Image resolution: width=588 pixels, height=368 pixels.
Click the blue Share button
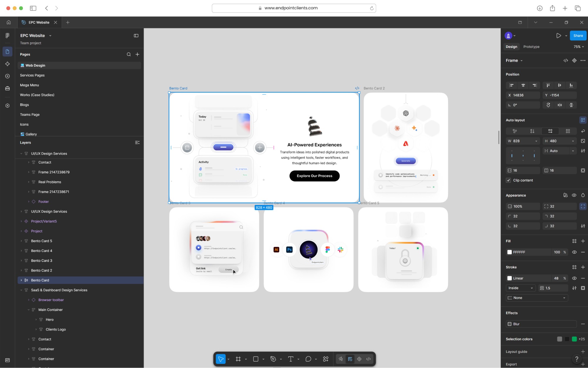(578, 36)
